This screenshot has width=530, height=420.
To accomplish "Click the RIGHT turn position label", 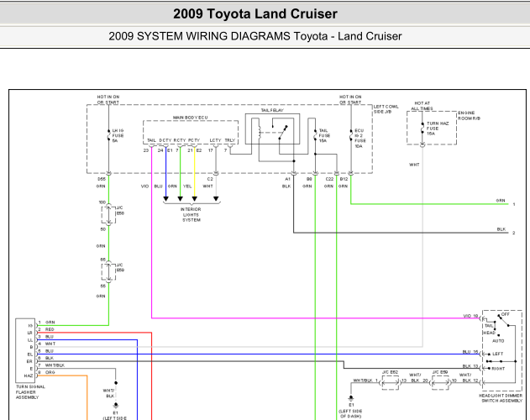I will [498, 369].
